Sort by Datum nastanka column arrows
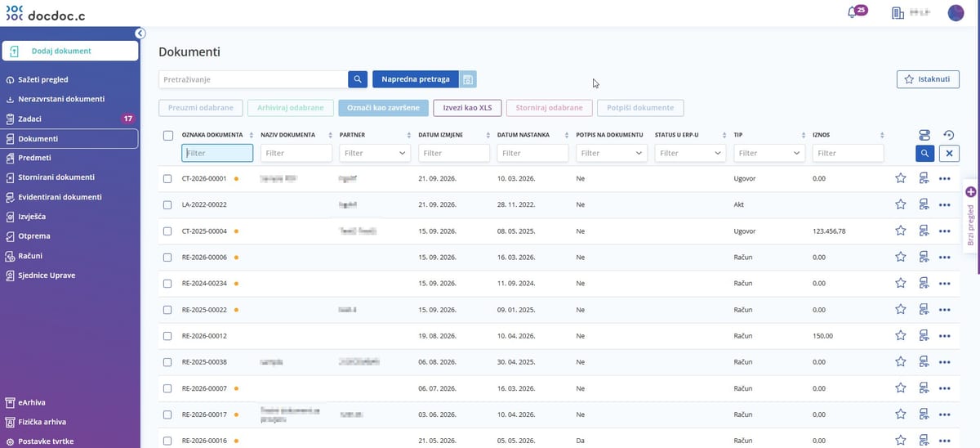 566,135
